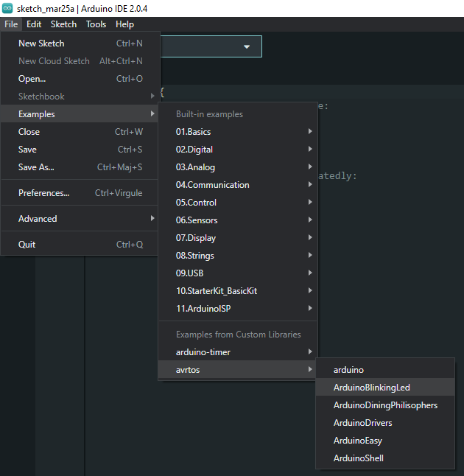Screen dimensions: 464x476
Task: Open avrtos library examples
Action: click(238, 370)
